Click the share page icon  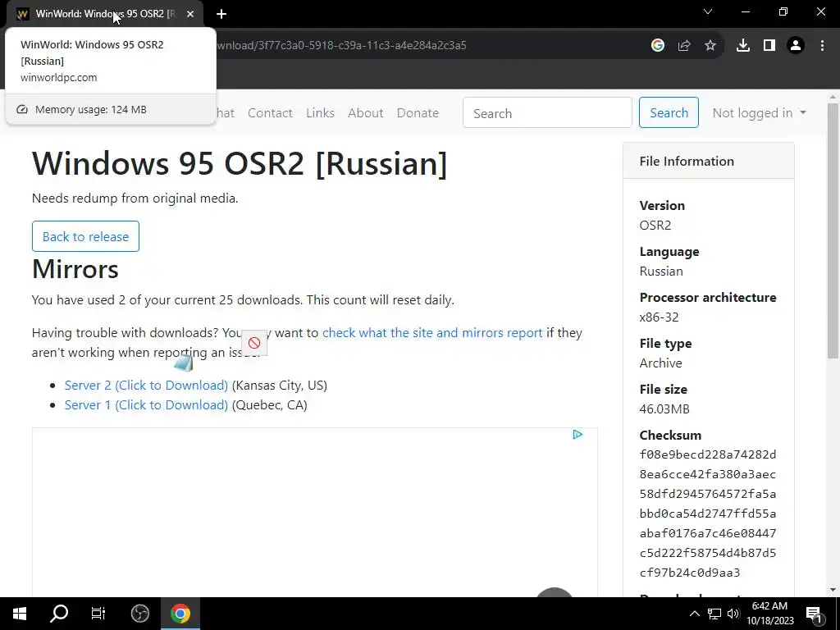[684, 46]
